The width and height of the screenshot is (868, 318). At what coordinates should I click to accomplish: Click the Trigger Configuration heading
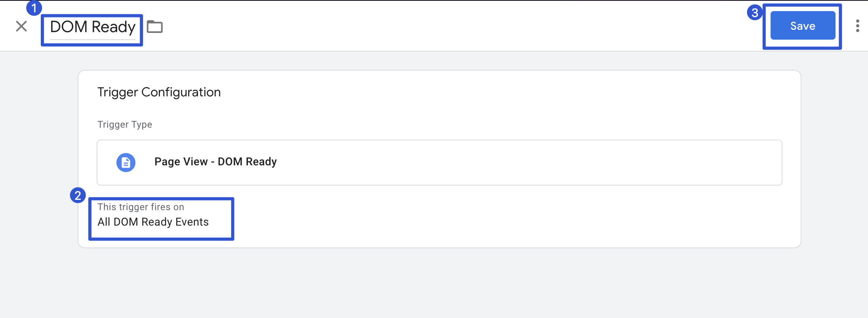pyautogui.click(x=159, y=92)
